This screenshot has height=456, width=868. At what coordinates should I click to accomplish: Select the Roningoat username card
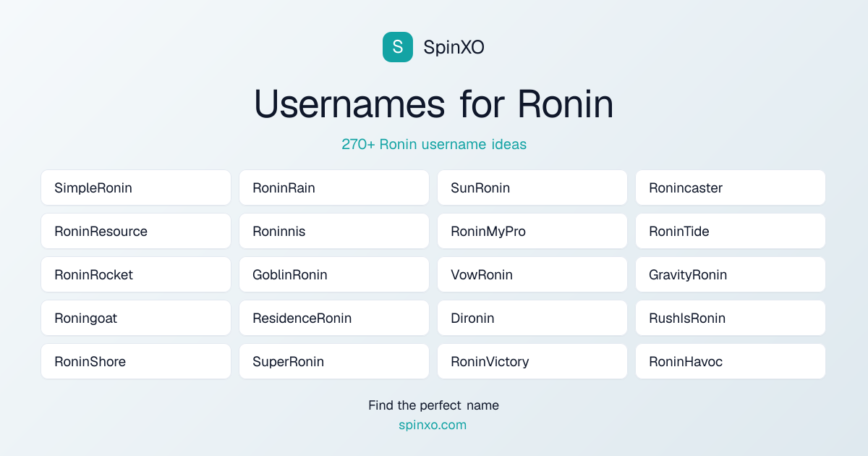pyautogui.click(x=136, y=318)
